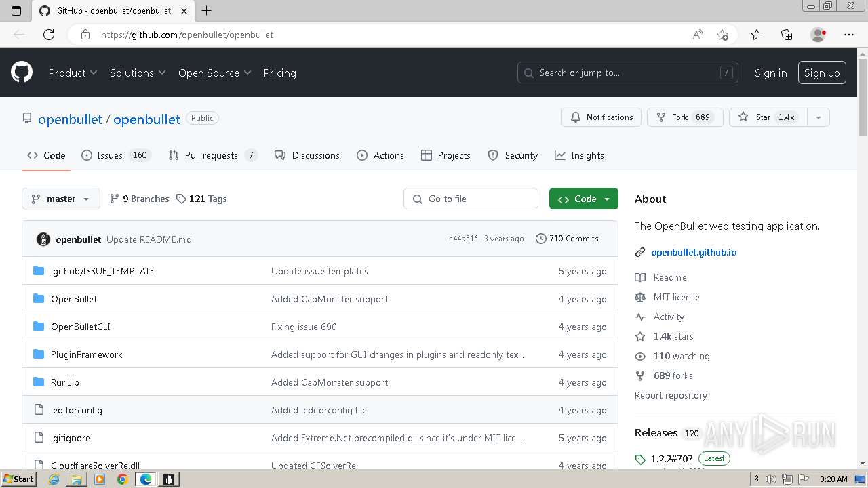
Task: Launch Chrome from the taskbar
Action: 122,479
